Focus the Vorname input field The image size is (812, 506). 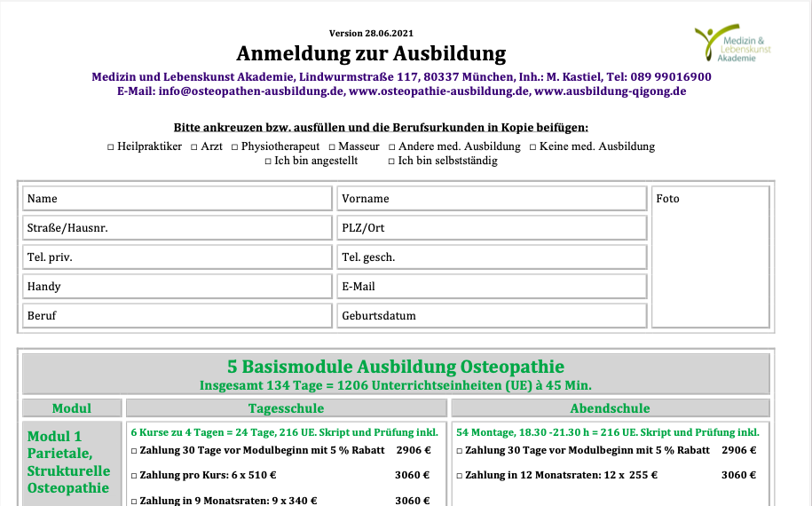(x=492, y=198)
